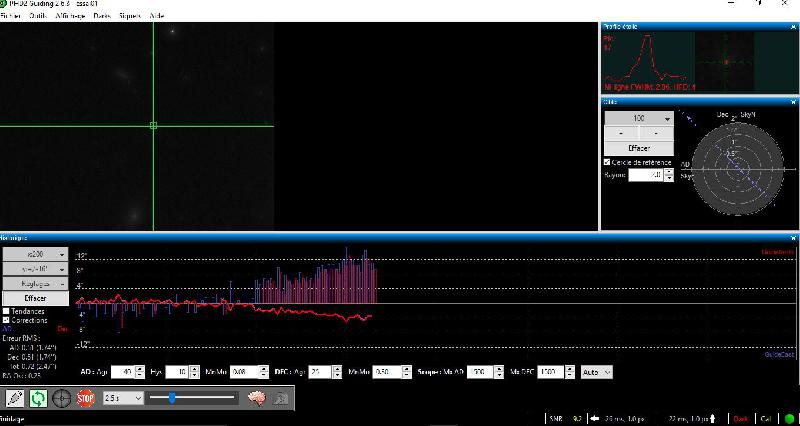Image resolution: width=800 pixels, height=426 pixels.
Task: Click the gamma brightness slider handle
Action: tap(172, 397)
